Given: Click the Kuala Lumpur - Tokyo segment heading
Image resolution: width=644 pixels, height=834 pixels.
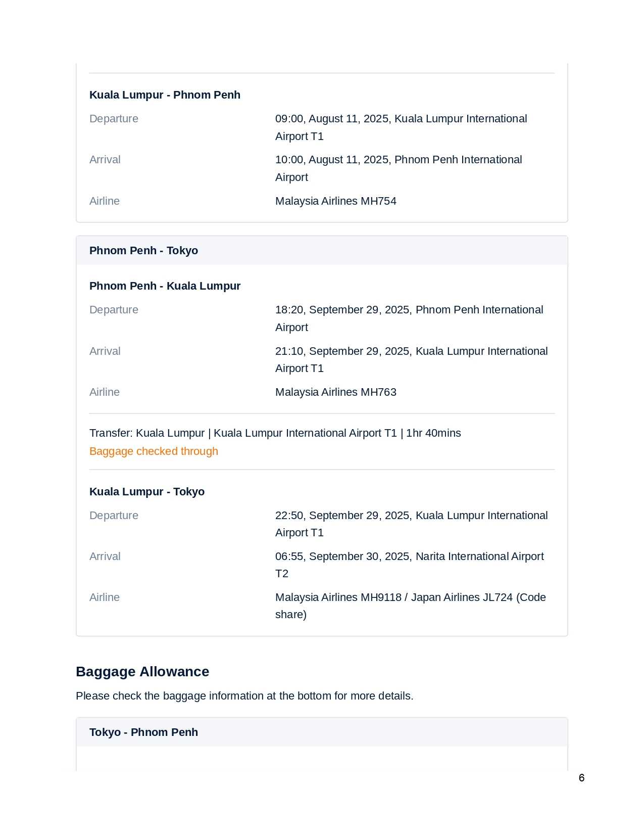Looking at the screenshot, I should point(147,492).
